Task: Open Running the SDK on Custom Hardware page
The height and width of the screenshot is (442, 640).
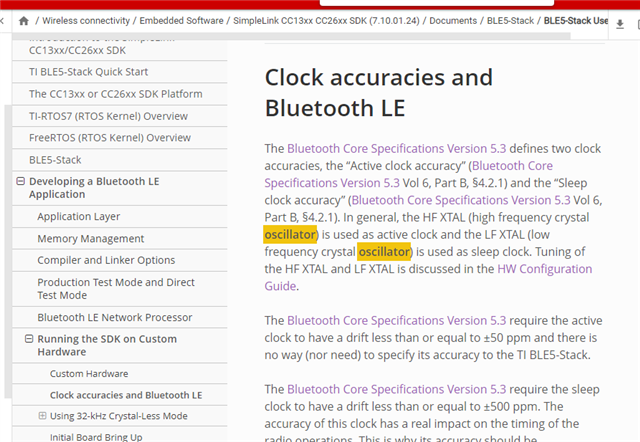Action: 107,345
